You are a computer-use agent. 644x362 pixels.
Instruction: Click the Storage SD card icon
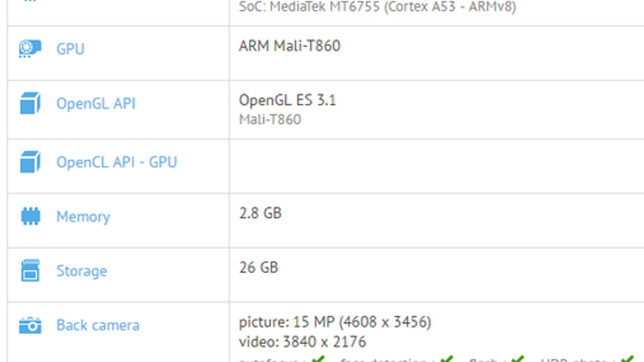(30, 271)
